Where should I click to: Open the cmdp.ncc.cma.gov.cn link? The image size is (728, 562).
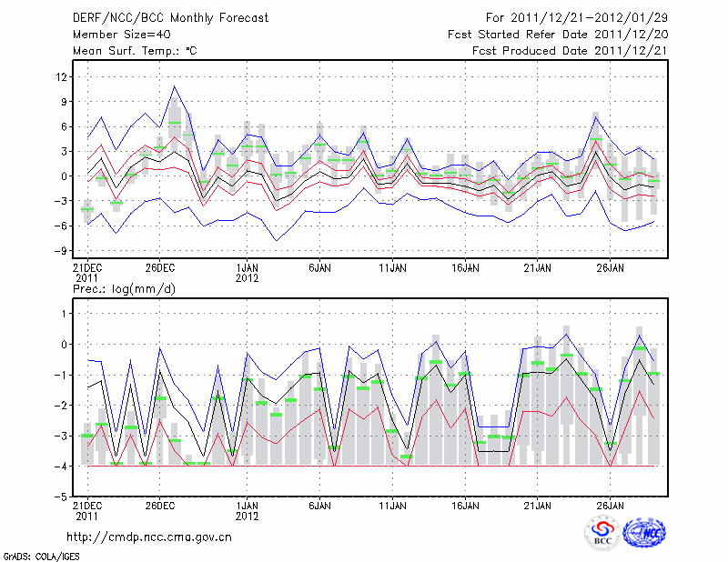[x=149, y=537]
